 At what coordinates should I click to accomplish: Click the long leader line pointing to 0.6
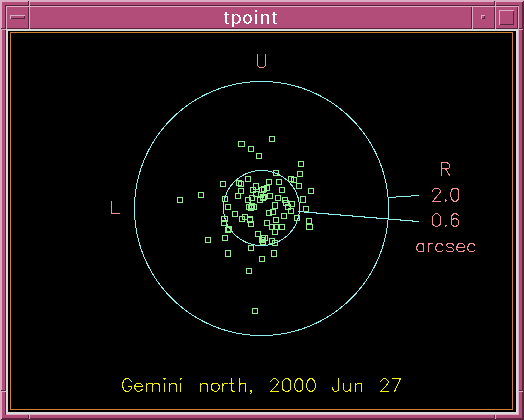click(x=359, y=216)
